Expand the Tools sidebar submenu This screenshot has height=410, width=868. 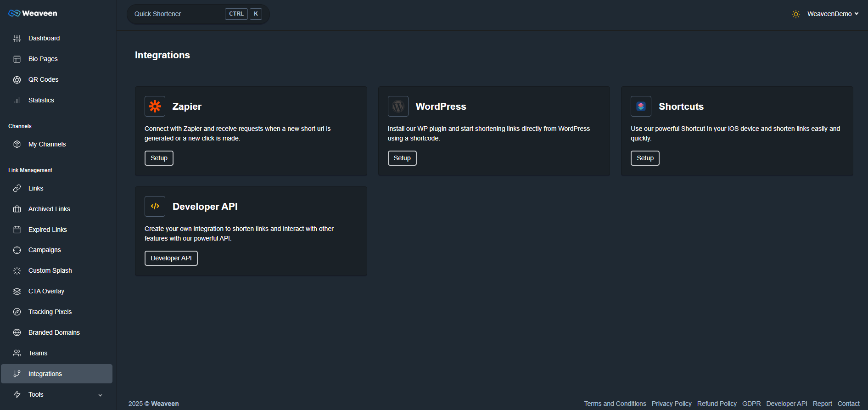click(x=100, y=395)
